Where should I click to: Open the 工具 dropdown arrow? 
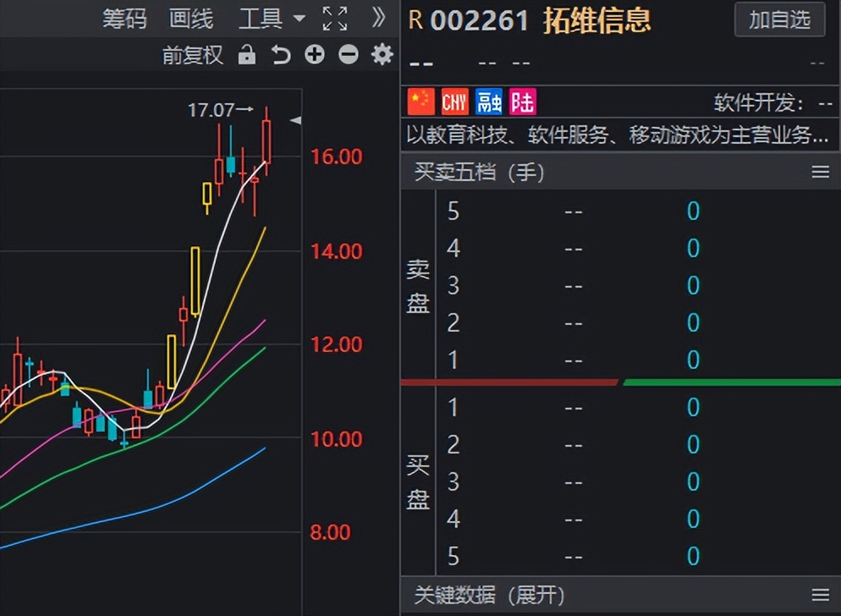[300, 19]
